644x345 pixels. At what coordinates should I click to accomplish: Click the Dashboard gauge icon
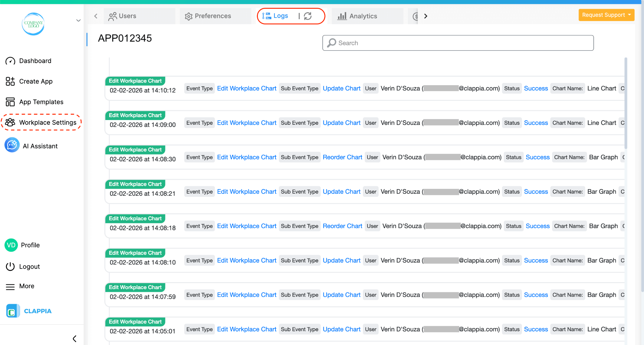pyautogui.click(x=10, y=61)
